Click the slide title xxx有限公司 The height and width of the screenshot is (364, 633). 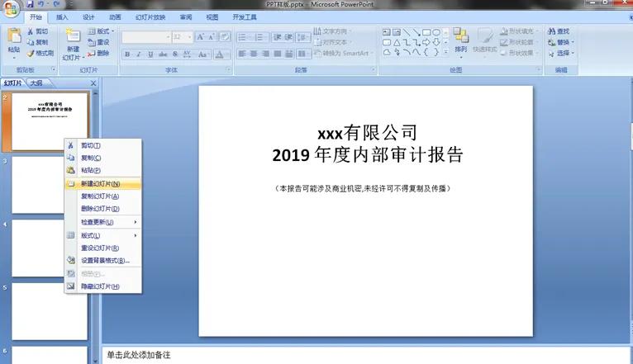367,133
